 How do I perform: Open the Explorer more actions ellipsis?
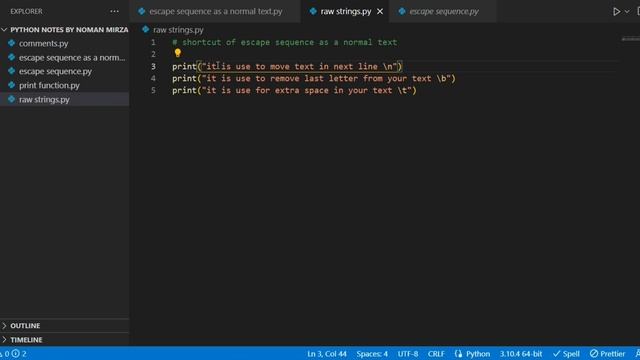pyautogui.click(x=114, y=11)
